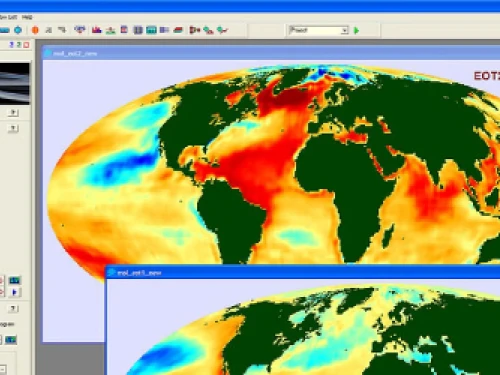
Task: Click the red flag-shaped toolbar icon
Action: [x=195, y=30]
